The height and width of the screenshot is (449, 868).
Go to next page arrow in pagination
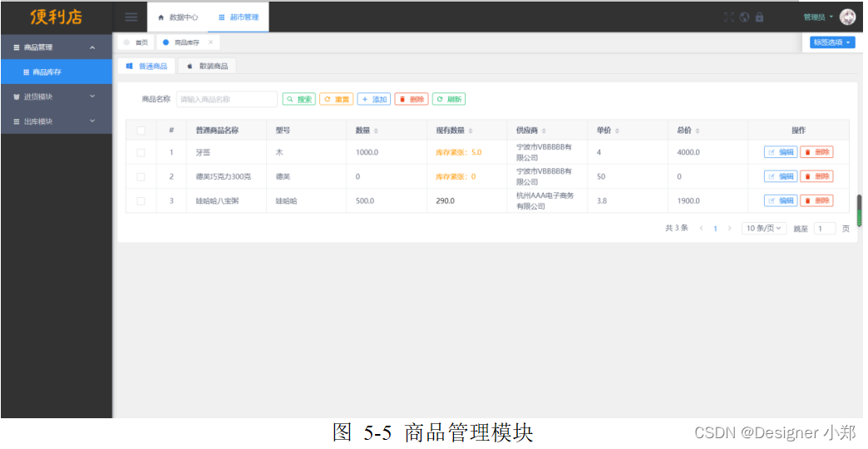click(730, 228)
